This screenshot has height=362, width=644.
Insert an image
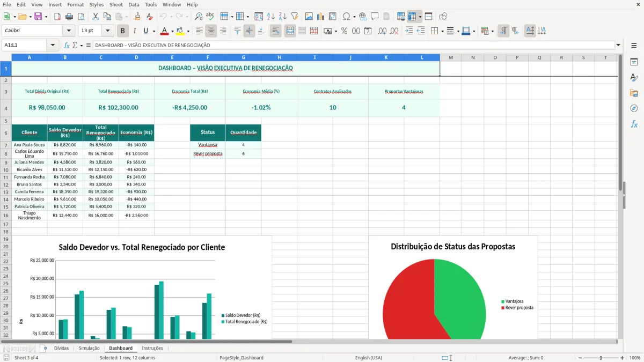tap(309, 17)
